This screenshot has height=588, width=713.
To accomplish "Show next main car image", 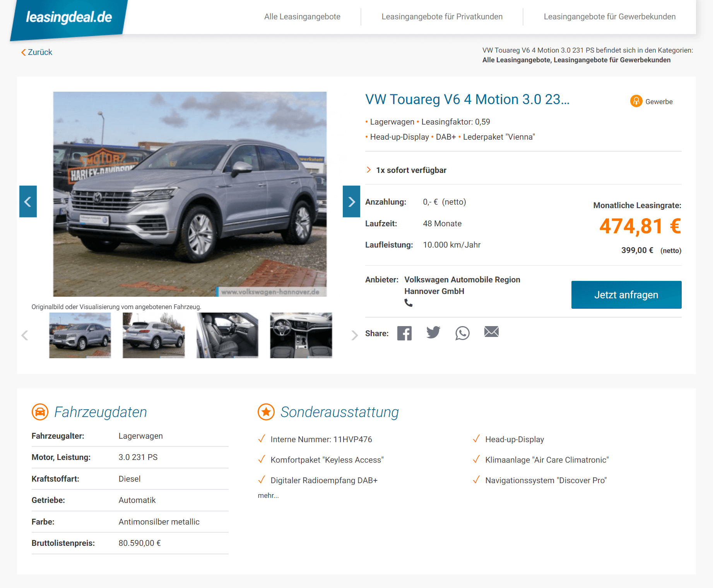I will (x=351, y=202).
